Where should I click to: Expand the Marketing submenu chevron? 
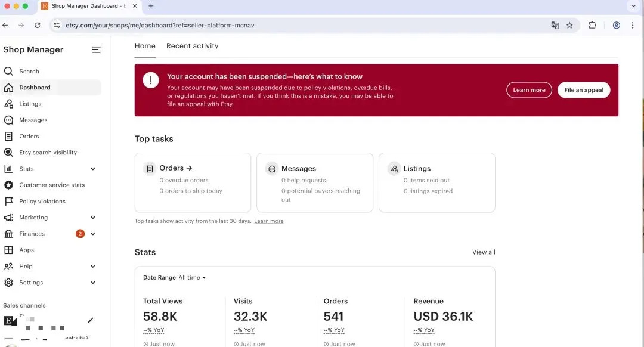[x=93, y=218]
